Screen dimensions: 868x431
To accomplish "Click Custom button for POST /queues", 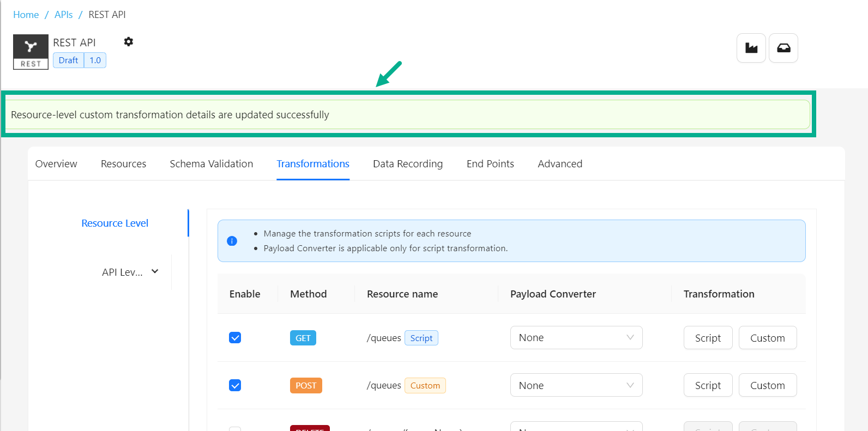I will 767,385.
